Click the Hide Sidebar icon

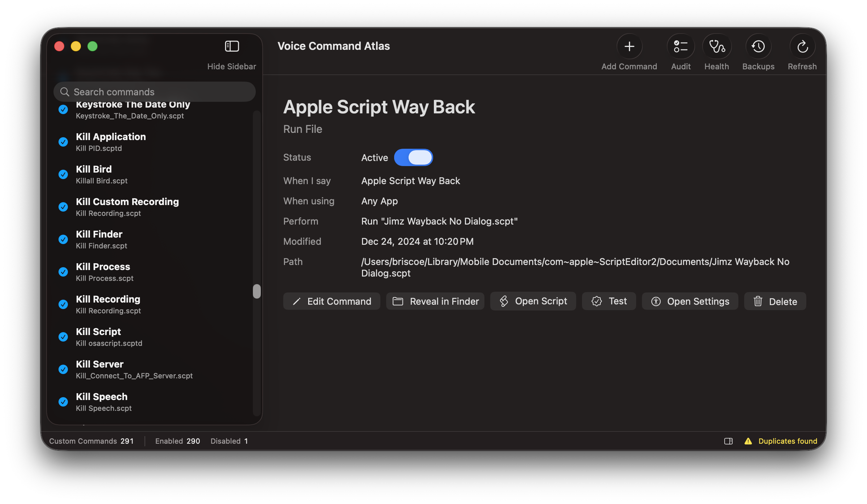coord(232,46)
